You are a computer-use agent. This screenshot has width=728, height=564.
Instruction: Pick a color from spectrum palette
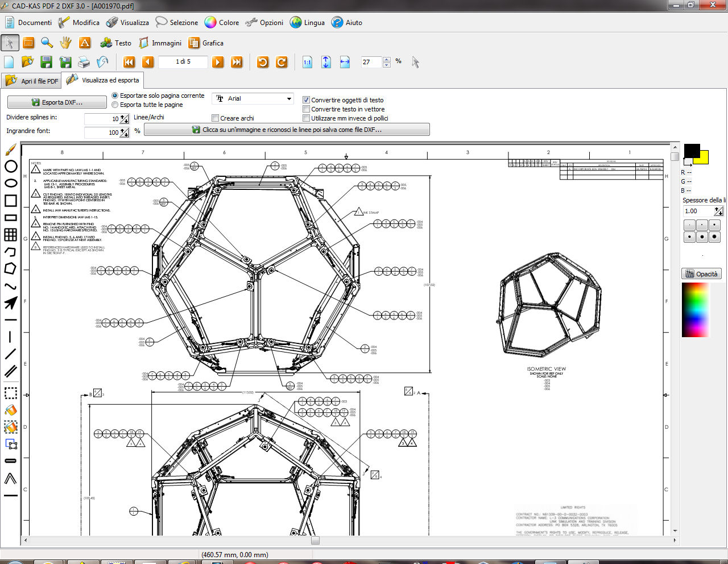(x=695, y=309)
